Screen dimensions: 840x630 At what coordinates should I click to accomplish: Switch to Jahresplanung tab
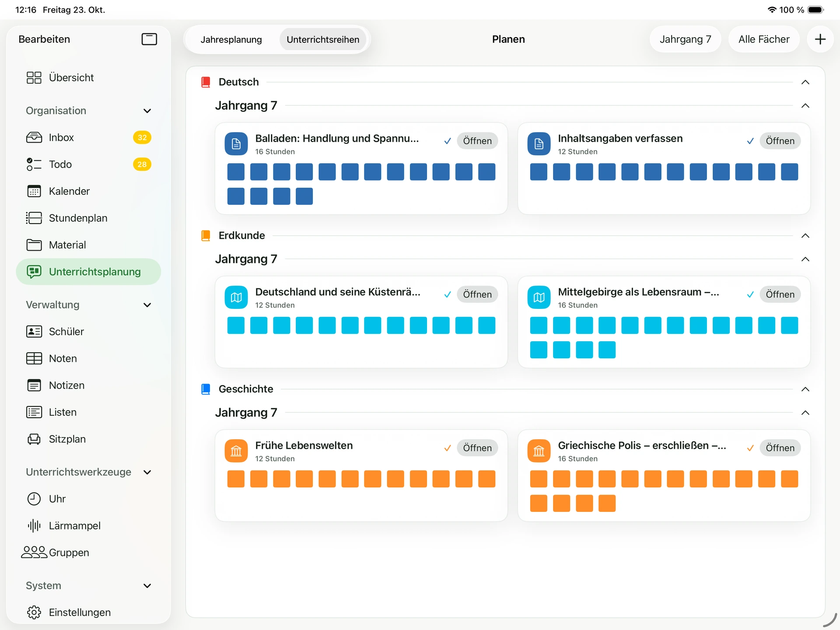[x=231, y=39]
